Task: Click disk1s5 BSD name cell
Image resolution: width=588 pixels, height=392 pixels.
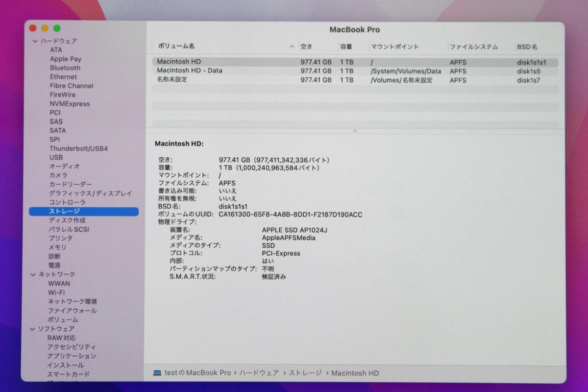Action: [529, 72]
